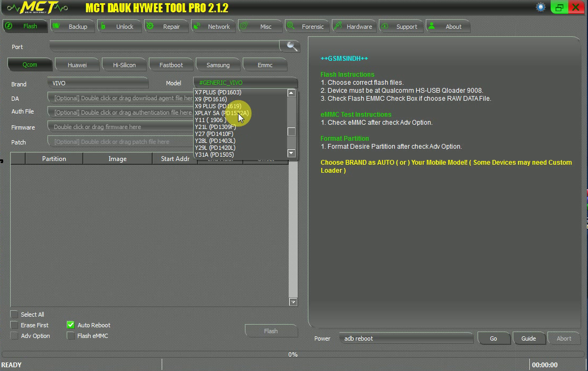Open the Misc tab
The height and width of the screenshot is (371, 588).
[259, 26]
